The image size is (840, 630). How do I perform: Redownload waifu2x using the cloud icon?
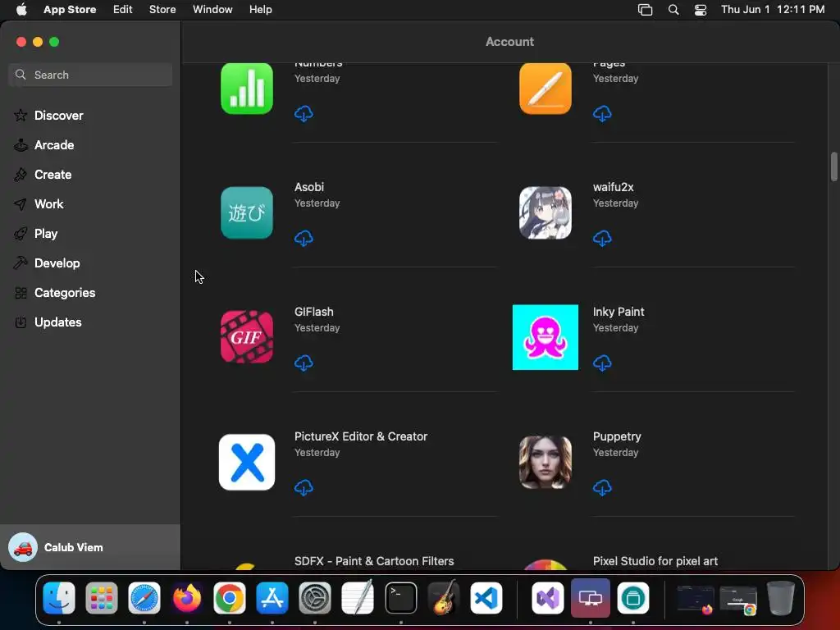point(602,239)
